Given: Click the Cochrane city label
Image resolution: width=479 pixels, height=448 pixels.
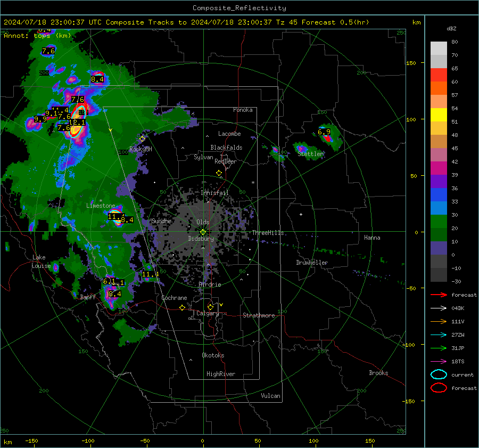Looking at the screenshot, I should coord(174,298).
